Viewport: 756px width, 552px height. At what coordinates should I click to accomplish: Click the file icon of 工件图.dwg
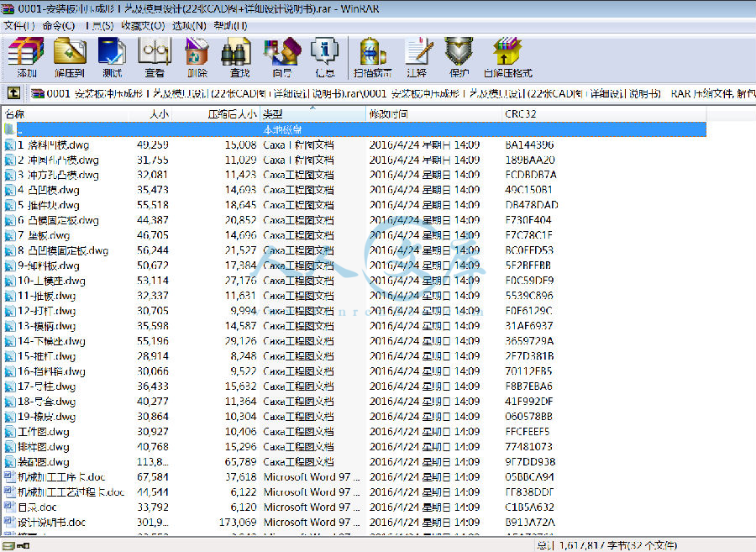click(9, 432)
